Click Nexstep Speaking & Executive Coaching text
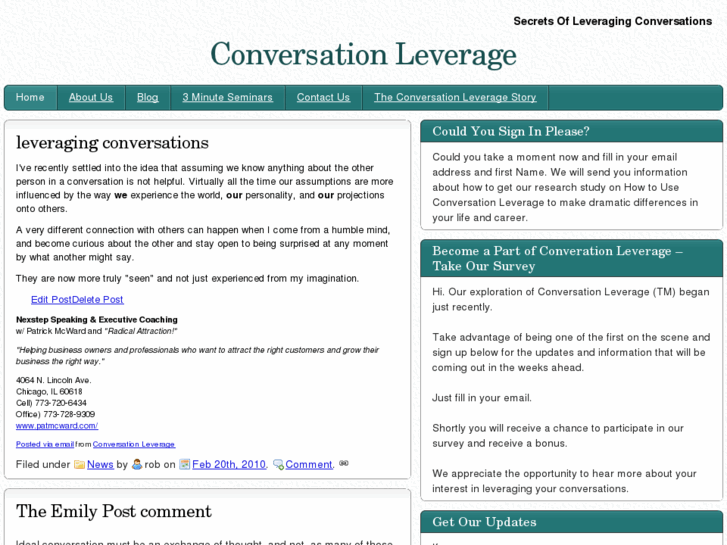Viewport: 727px width, 545px height. coord(96,320)
